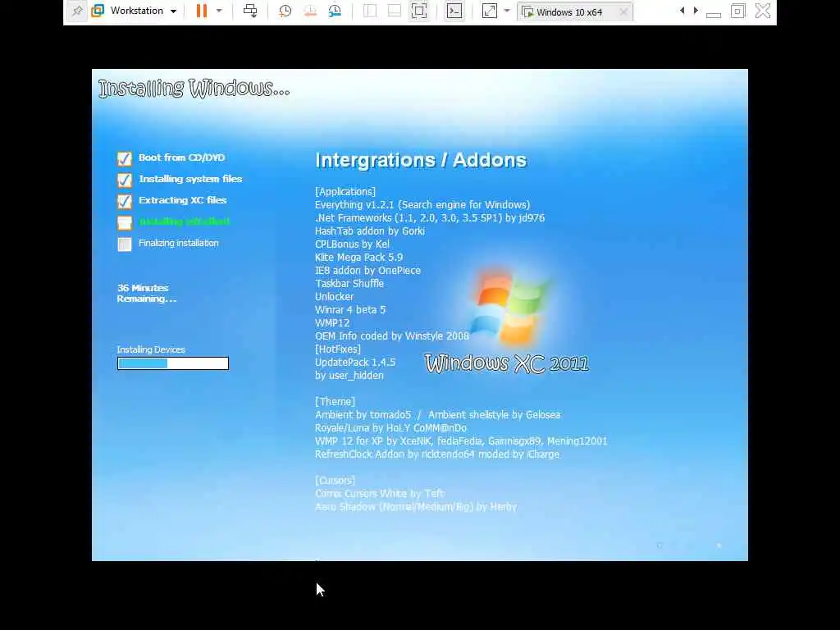Click the .Net Frameworks line
This screenshot has width=840, height=630.
(430, 217)
